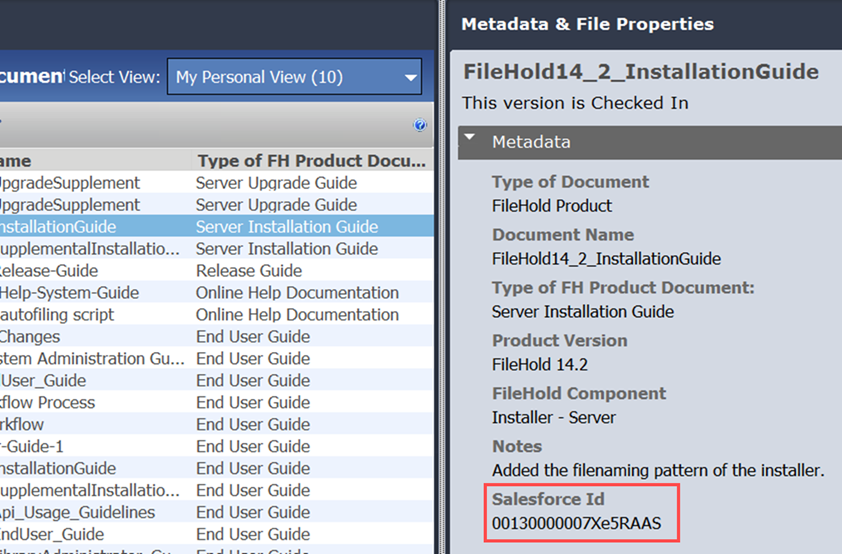Select the autofiling script row
This screenshot has width=842, height=554.
216,315
